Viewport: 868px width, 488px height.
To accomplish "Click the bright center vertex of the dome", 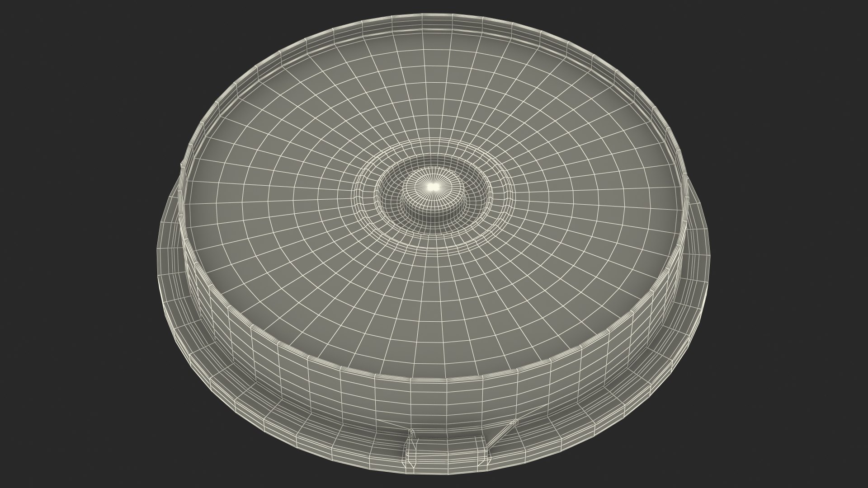I will [x=433, y=186].
